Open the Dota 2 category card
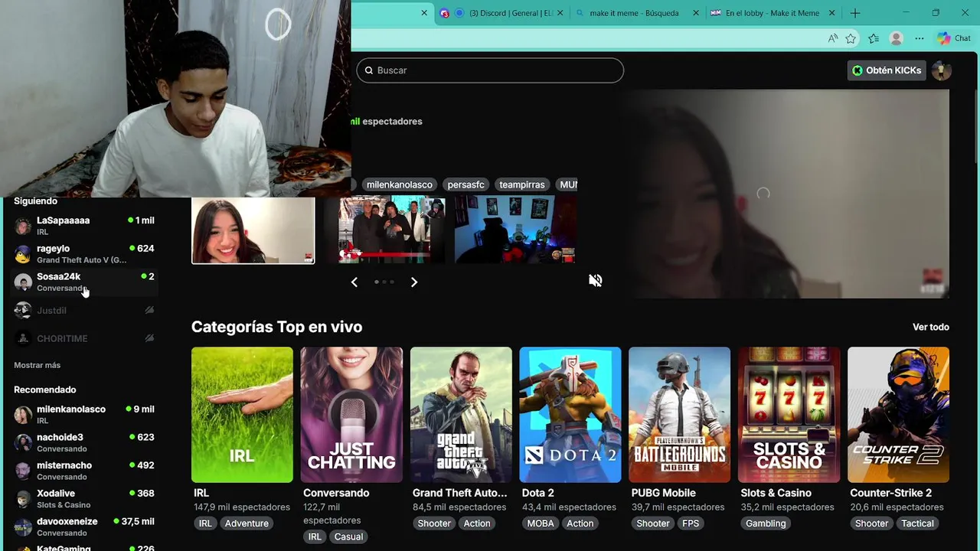The height and width of the screenshot is (551, 980). tap(570, 415)
